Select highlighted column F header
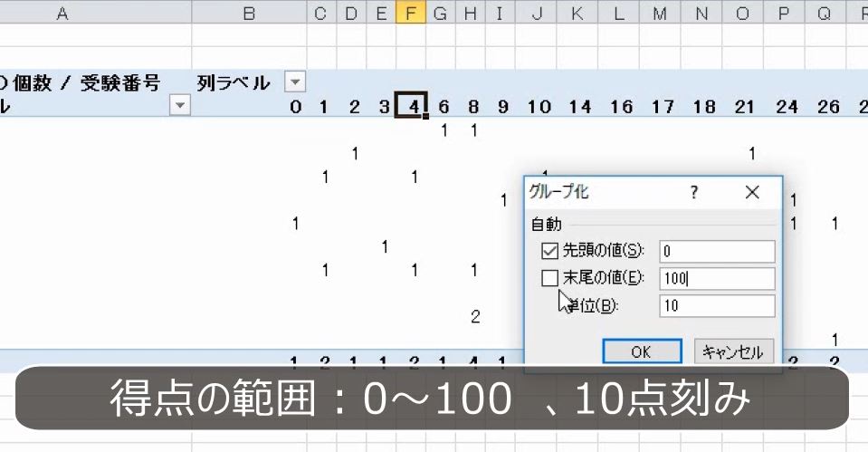This screenshot has height=452, width=868. click(x=411, y=13)
